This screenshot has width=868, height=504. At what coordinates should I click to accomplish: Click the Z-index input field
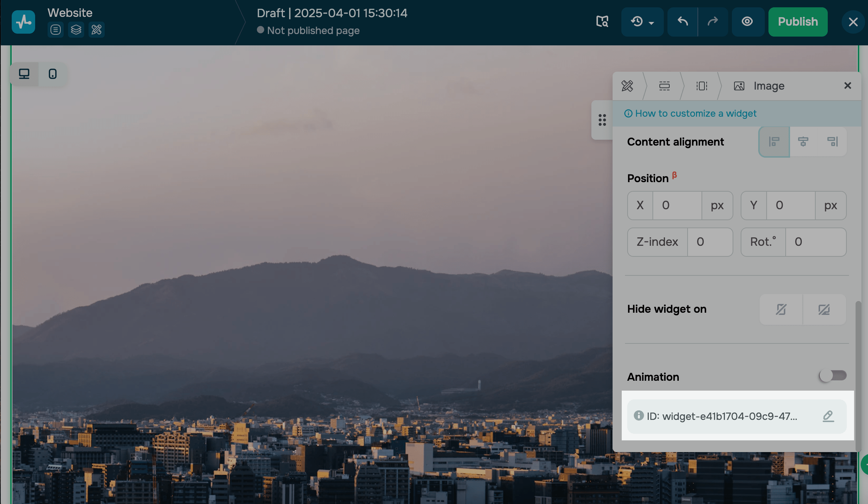tap(709, 242)
